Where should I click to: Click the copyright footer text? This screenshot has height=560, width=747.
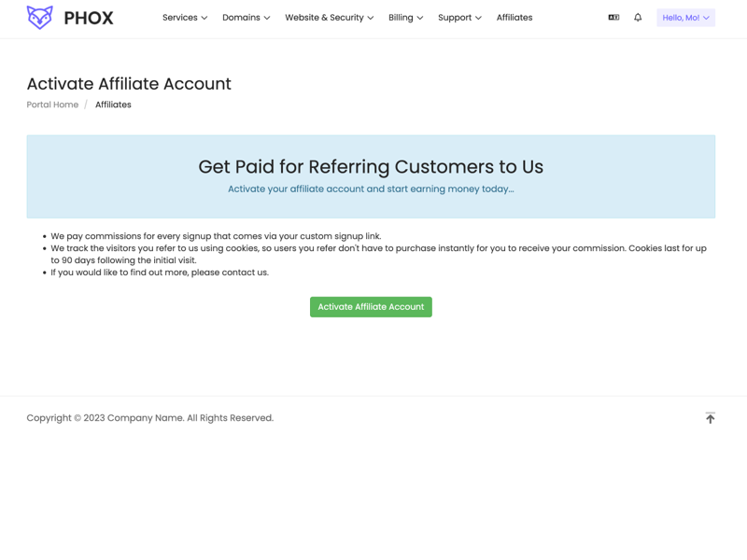pos(150,418)
